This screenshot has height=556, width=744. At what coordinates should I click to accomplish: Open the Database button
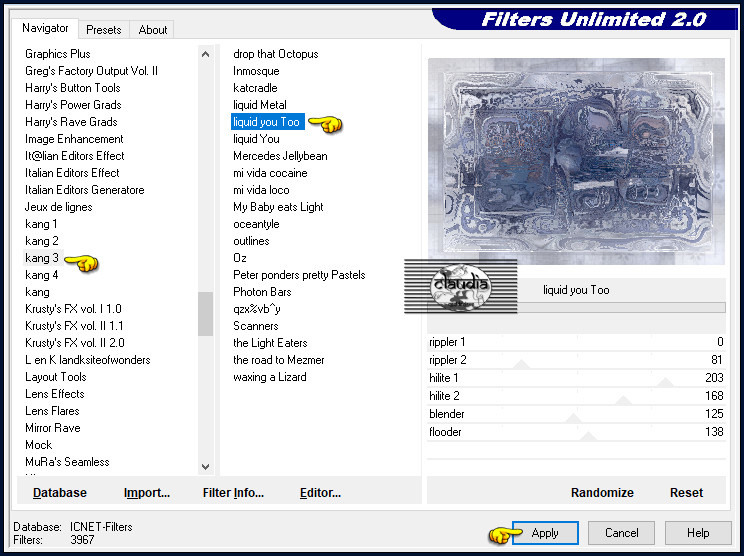click(60, 492)
